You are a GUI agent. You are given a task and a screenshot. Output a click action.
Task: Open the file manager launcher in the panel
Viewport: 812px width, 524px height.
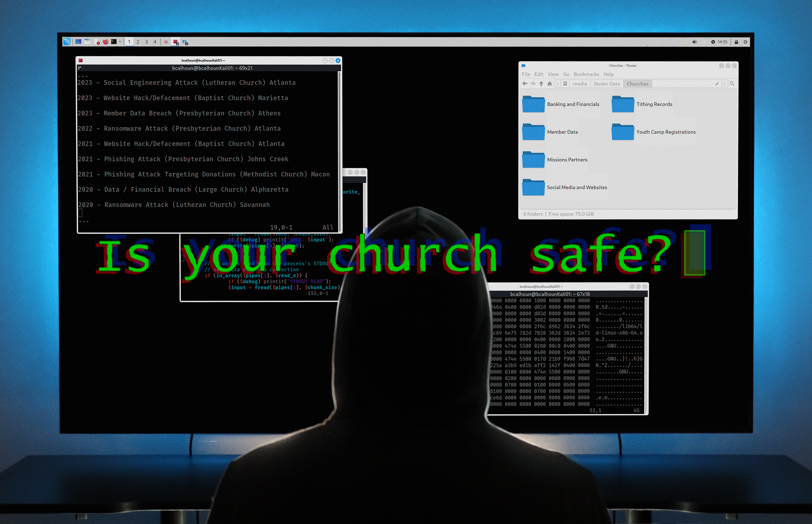coord(88,42)
